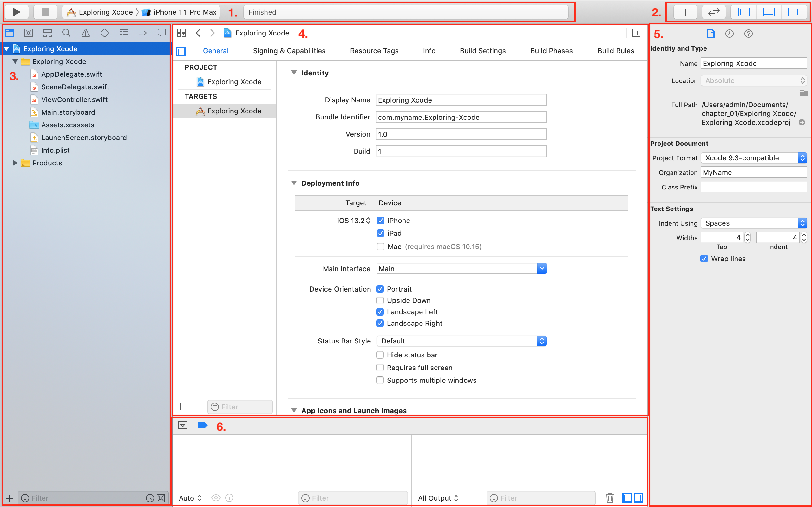The width and height of the screenshot is (812, 507).
Task: Click the Inspectors panel toggle icon
Action: click(793, 11)
